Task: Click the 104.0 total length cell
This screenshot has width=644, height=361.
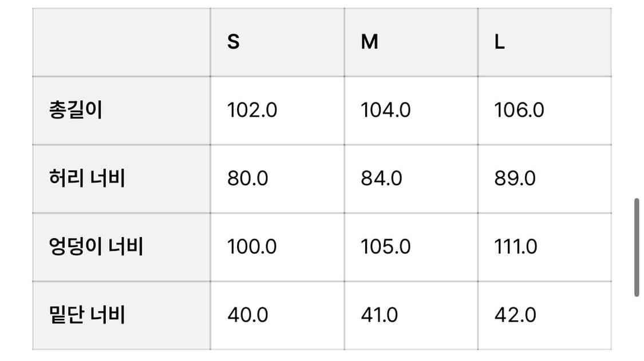Action: 385,110
